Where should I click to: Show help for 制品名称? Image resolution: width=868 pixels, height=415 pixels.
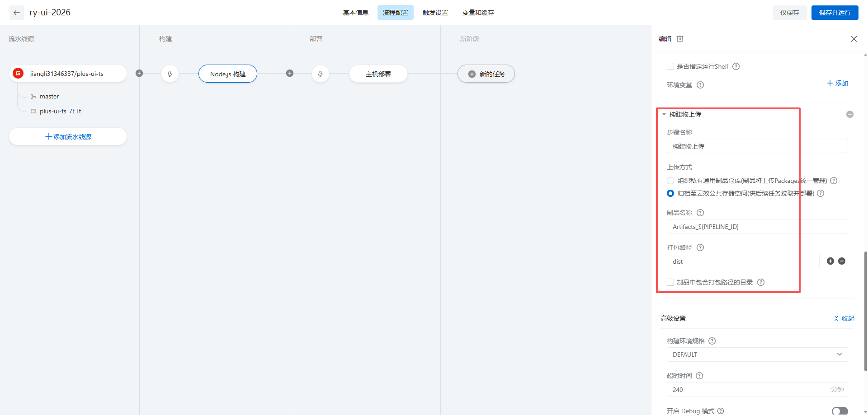tap(700, 213)
